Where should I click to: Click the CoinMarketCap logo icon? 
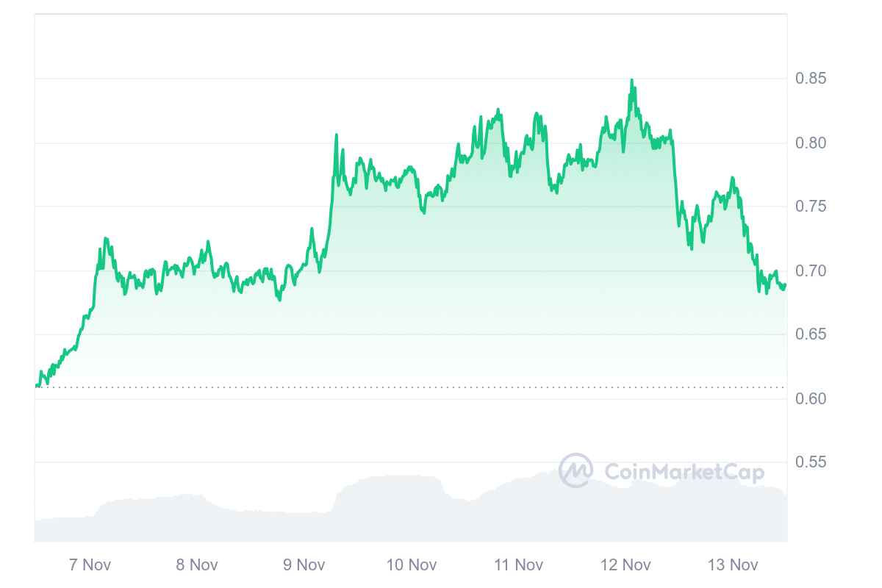coord(576,470)
